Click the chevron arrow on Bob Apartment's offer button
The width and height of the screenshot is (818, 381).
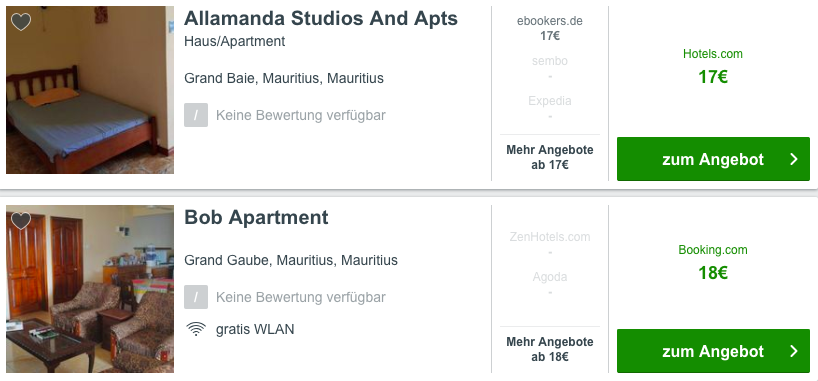(x=794, y=351)
